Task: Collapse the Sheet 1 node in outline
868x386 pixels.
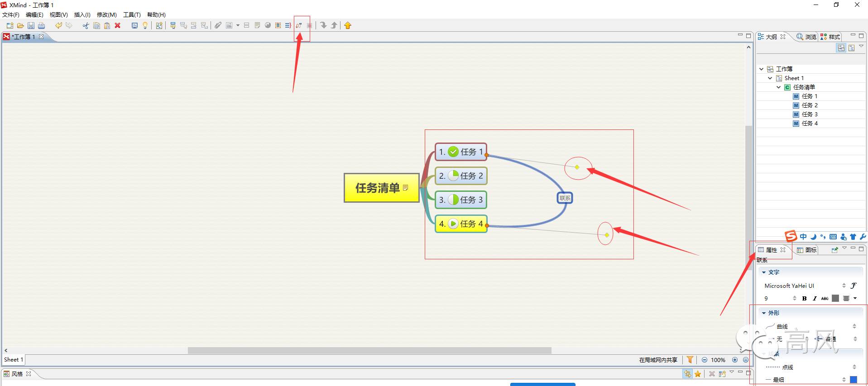Action: tap(770, 78)
